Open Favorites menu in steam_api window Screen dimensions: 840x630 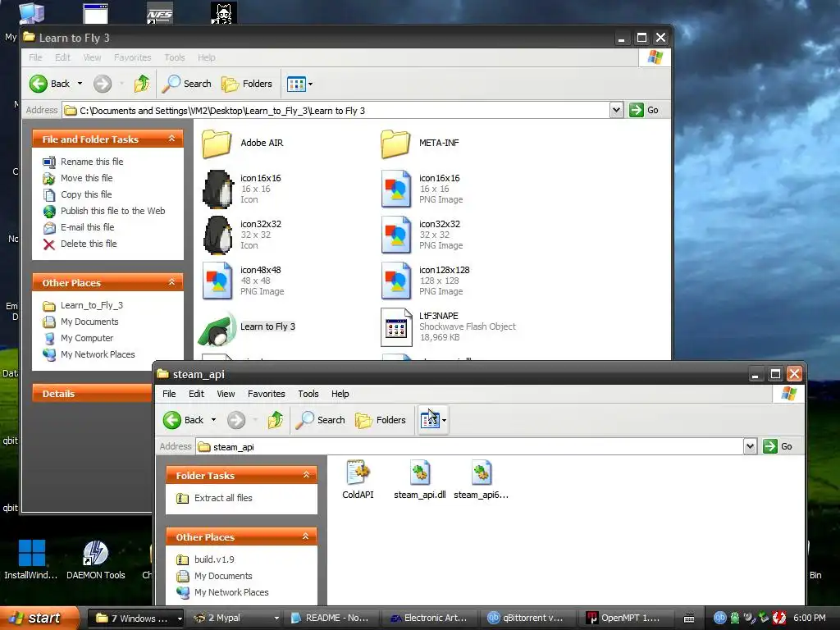[267, 394]
